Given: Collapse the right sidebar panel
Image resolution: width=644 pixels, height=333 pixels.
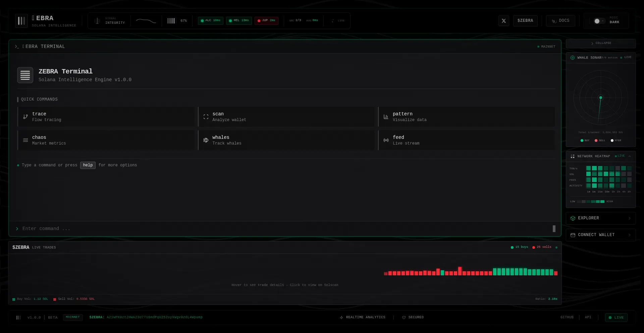Looking at the screenshot, I should coord(601,43).
